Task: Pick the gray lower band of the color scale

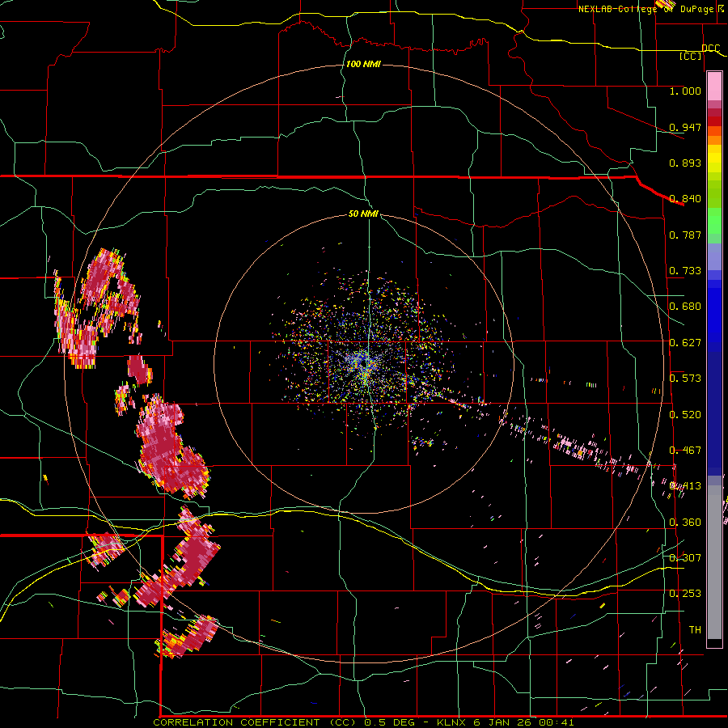Action: tap(714, 562)
